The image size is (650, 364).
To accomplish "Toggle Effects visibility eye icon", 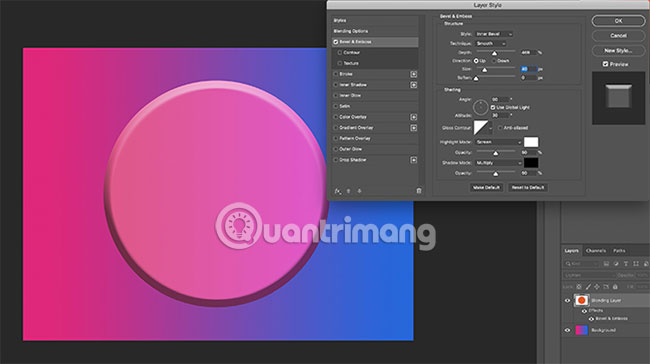I will (584, 311).
